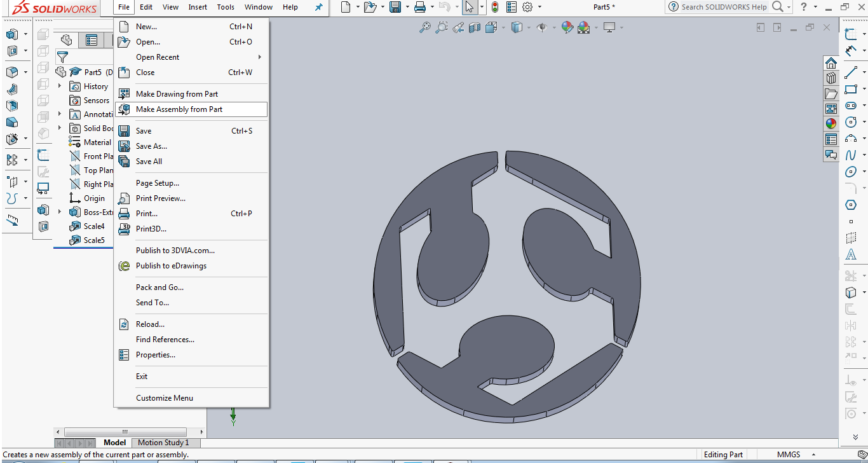Switch to PropertyManager tab in left panel

92,40
